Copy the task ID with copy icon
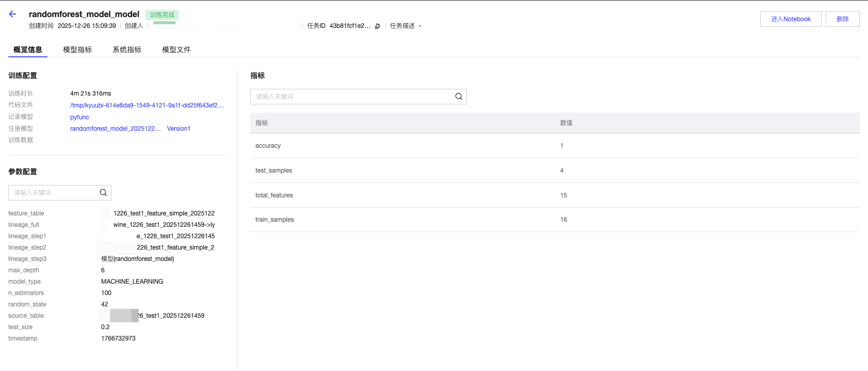 (377, 26)
